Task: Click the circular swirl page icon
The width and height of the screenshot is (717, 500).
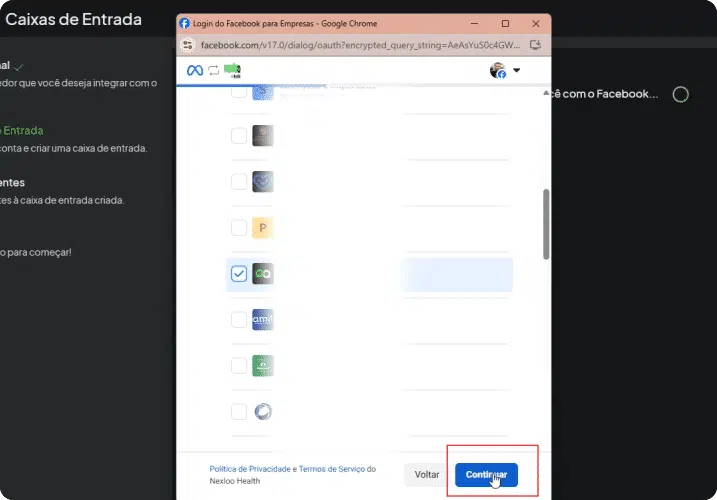Action: [x=263, y=411]
